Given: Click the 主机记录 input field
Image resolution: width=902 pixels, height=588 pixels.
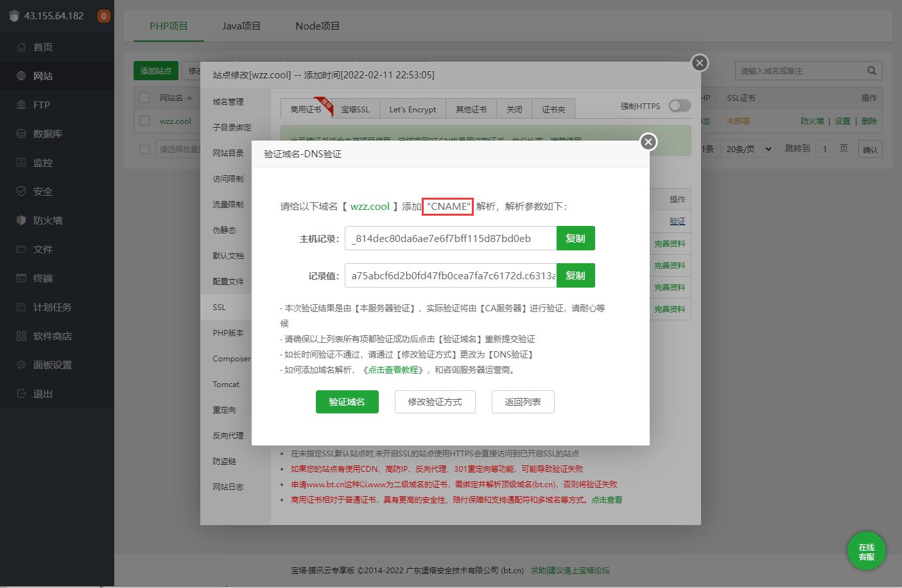Looking at the screenshot, I should coord(451,238).
